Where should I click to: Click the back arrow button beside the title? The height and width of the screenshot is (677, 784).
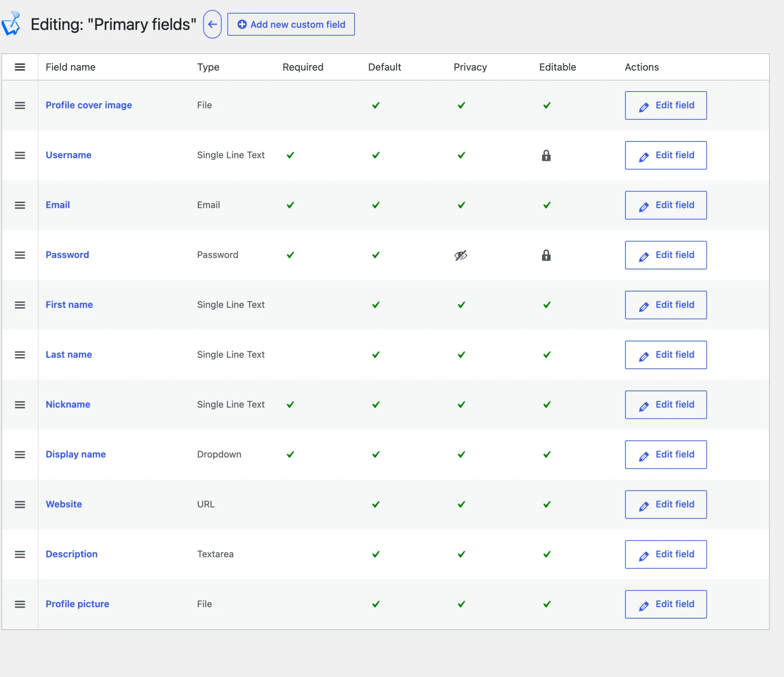212,24
